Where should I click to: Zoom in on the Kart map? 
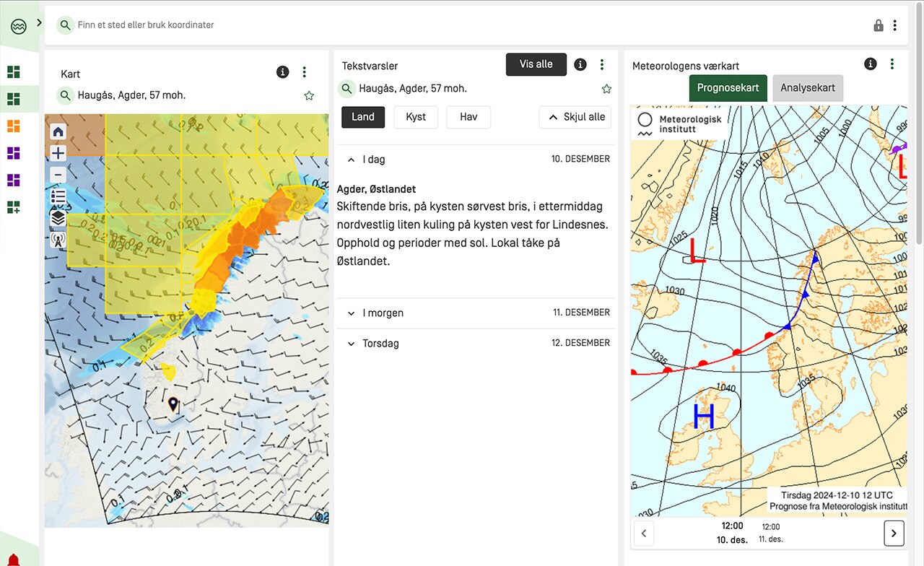(58, 153)
